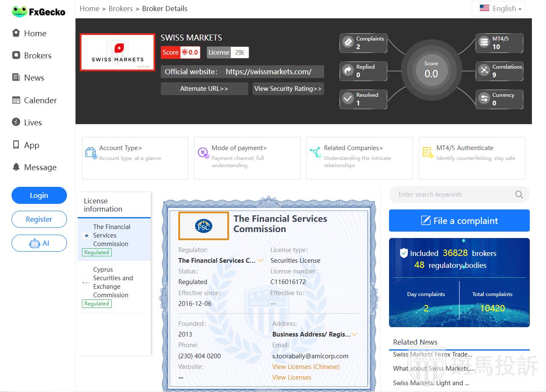This screenshot has height=392, width=546.
Task: Open View Licenses (Chinese) link
Action: 306,366
